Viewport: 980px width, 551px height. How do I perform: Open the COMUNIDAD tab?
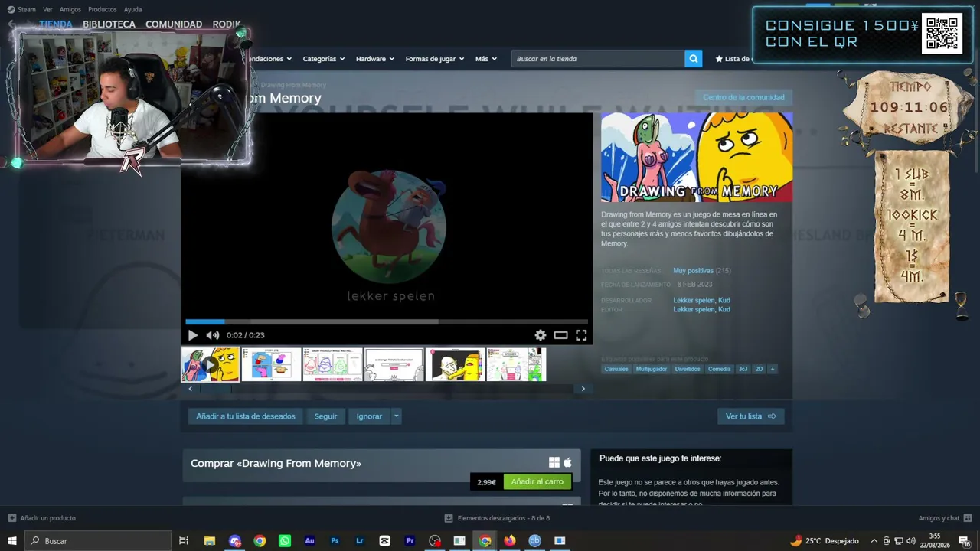(x=174, y=24)
